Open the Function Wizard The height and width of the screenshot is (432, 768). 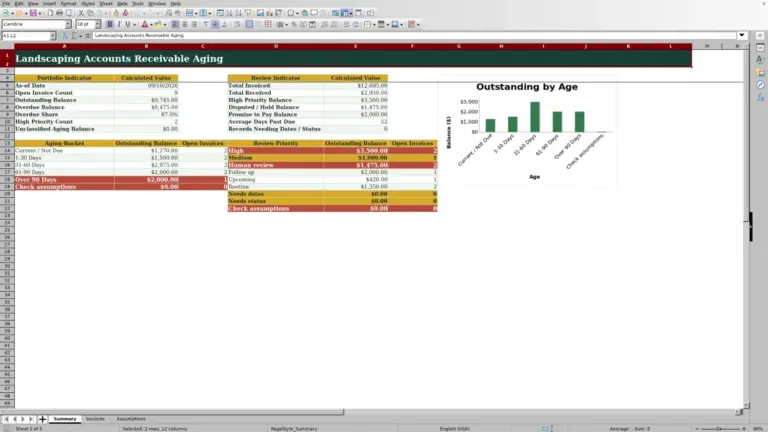(x=65, y=36)
